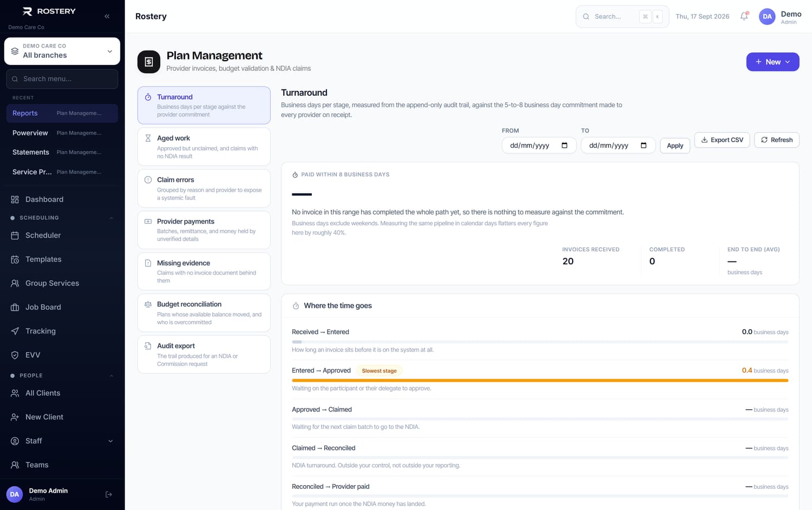
Task: Open the recent Statements item
Action: click(x=62, y=152)
